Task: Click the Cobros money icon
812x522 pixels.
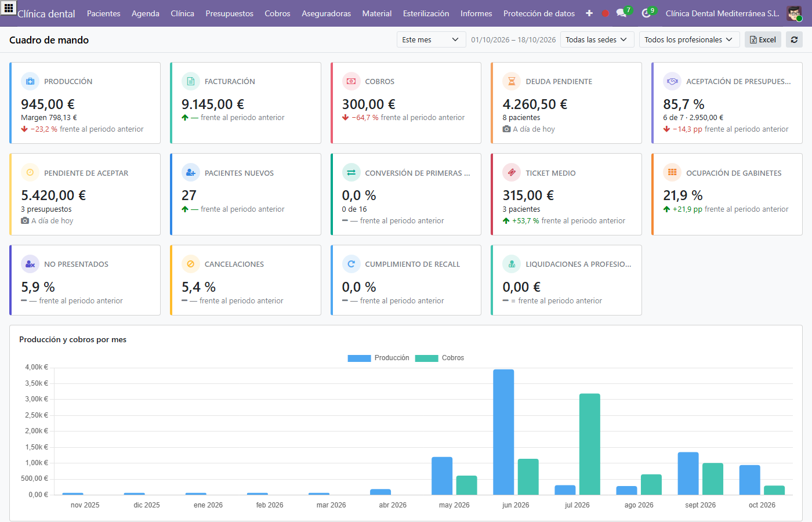Action: point(351,81)
